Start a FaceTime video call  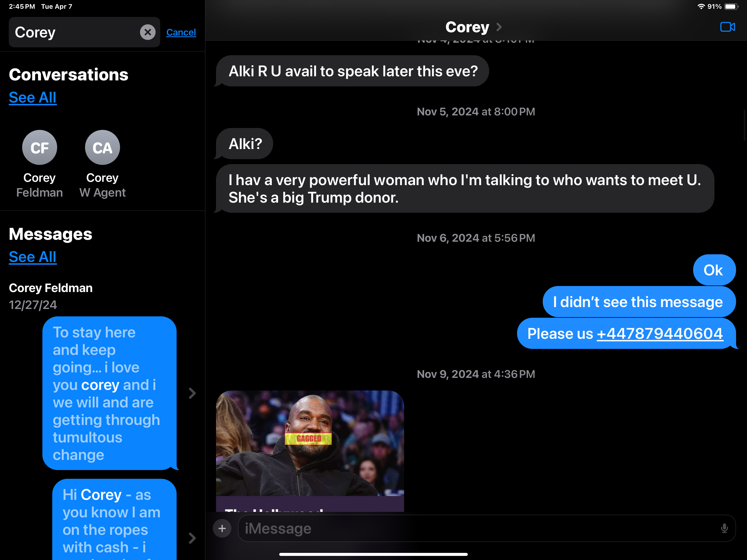point(727,27)
